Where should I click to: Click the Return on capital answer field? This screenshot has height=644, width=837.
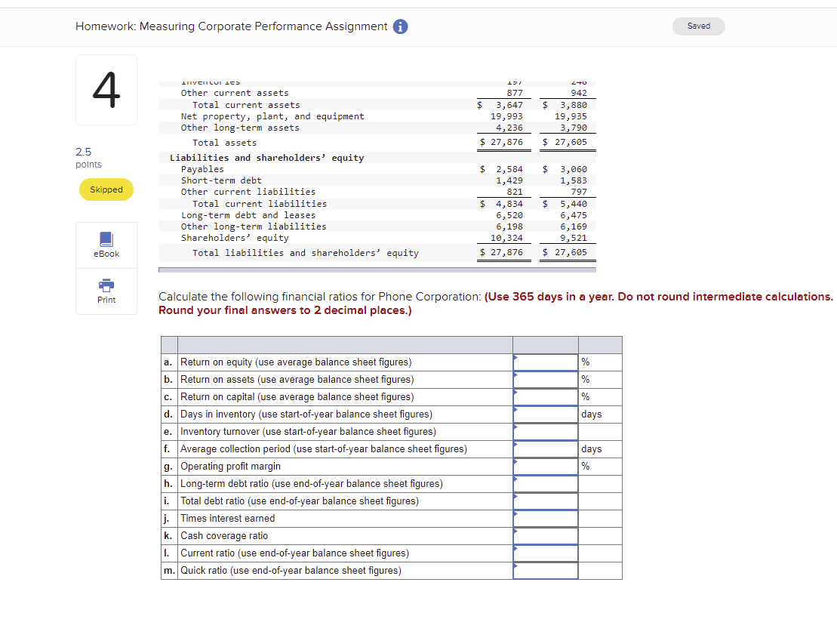pos(545,396)
